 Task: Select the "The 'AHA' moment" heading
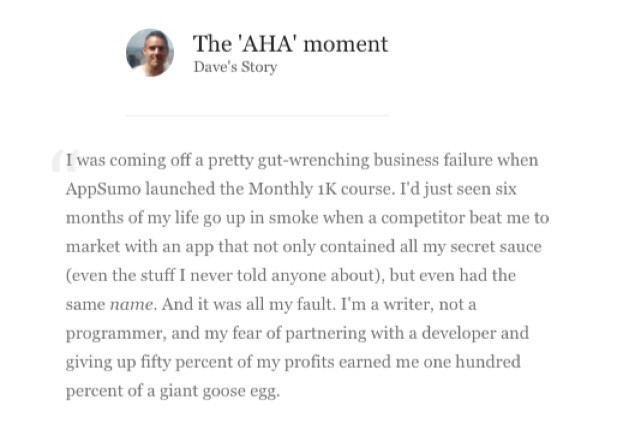[x=290, y=44]
